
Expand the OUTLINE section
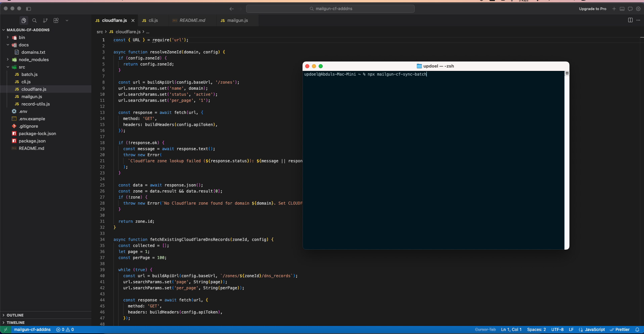(15, 315)
